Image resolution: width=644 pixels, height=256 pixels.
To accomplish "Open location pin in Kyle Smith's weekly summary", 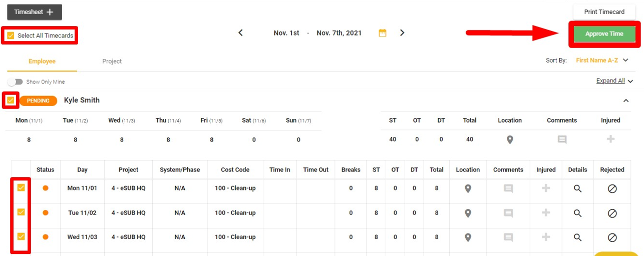I will (x=510, y=140).
